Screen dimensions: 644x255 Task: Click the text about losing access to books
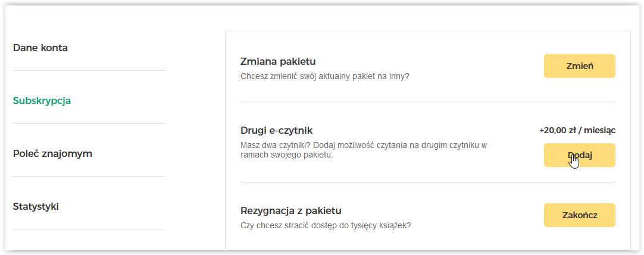pos(326,225)
